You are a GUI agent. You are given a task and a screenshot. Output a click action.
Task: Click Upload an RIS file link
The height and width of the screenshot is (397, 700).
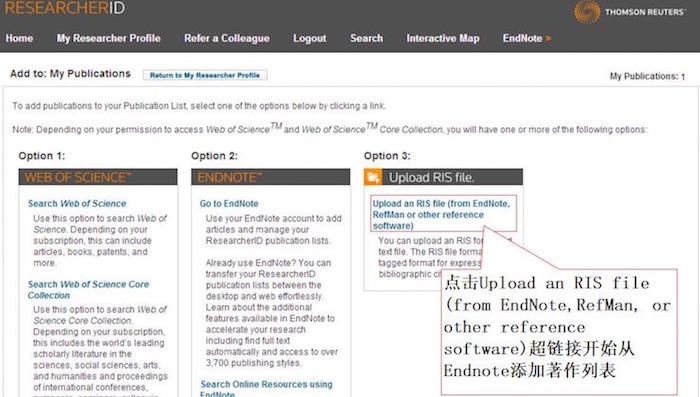pyautogui.click(x=442, y=214)
